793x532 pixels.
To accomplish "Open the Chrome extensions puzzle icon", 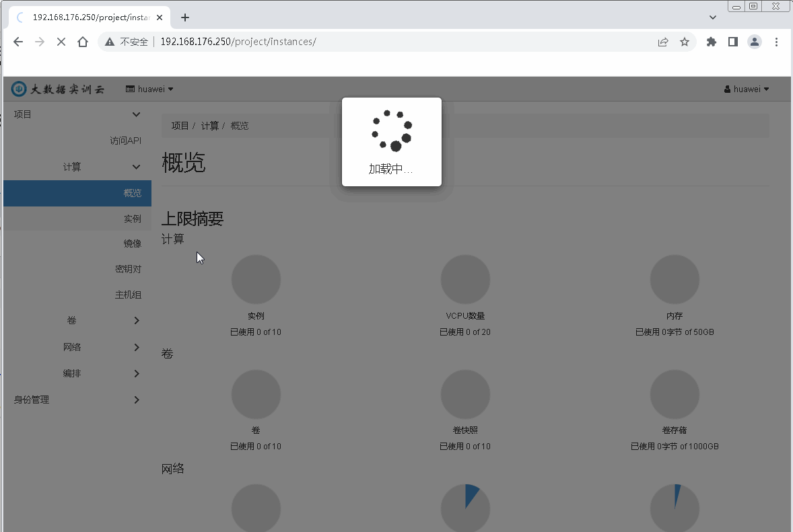I will (710, 41).
